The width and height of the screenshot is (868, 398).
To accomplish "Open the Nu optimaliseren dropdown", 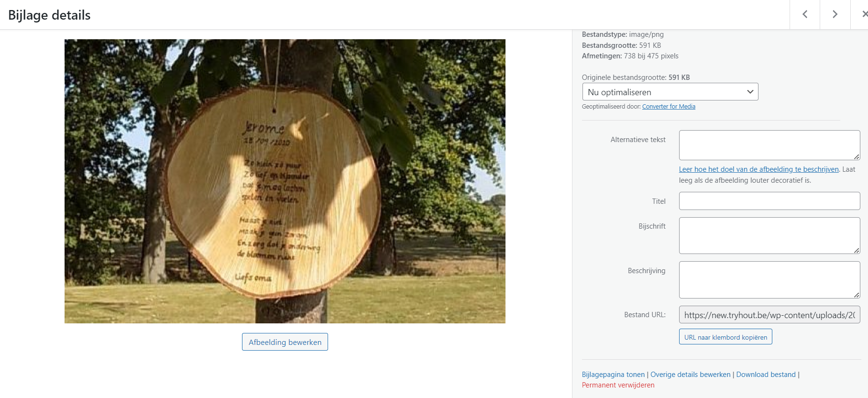I will point(670,92).
